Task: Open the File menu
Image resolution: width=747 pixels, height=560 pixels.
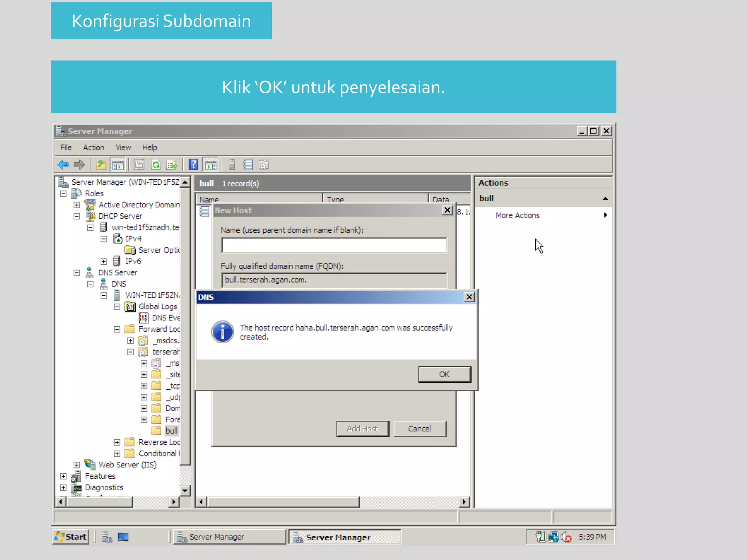Action: pyautogui.click(x=66, y=147)
